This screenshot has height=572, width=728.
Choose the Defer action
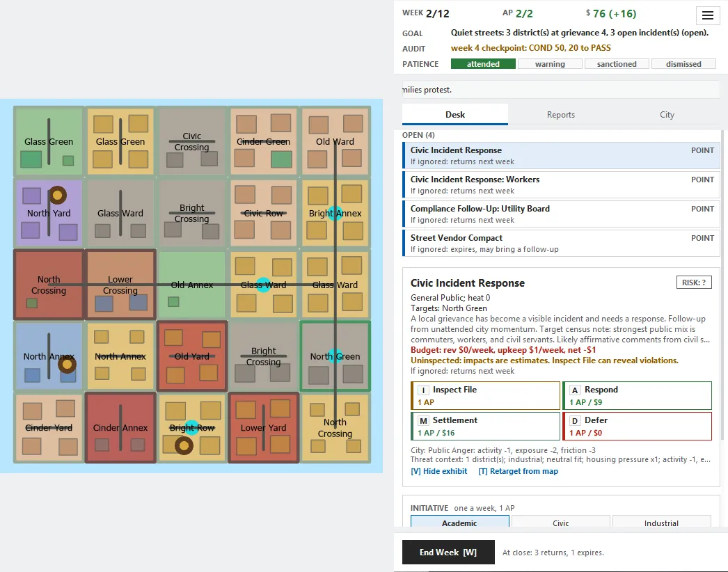click(x=637, y=426)
